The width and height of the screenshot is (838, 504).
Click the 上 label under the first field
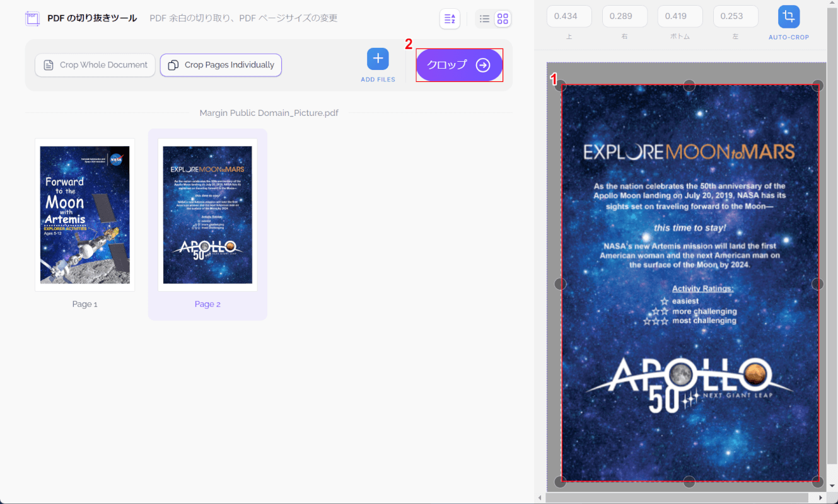(569, 37)
